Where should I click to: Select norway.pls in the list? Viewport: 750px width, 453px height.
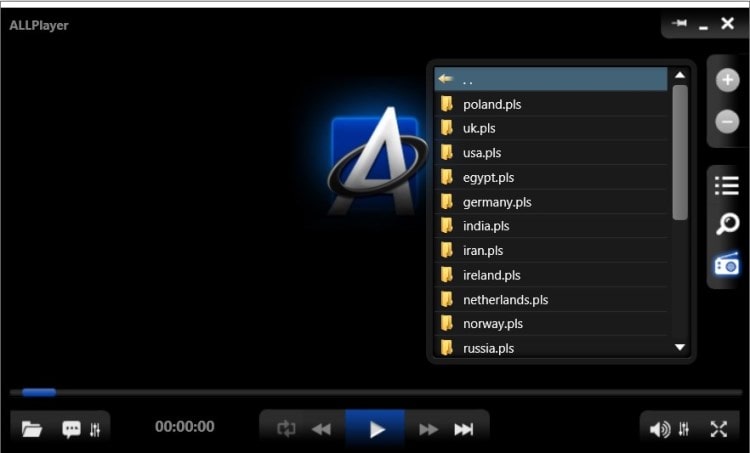551,324
